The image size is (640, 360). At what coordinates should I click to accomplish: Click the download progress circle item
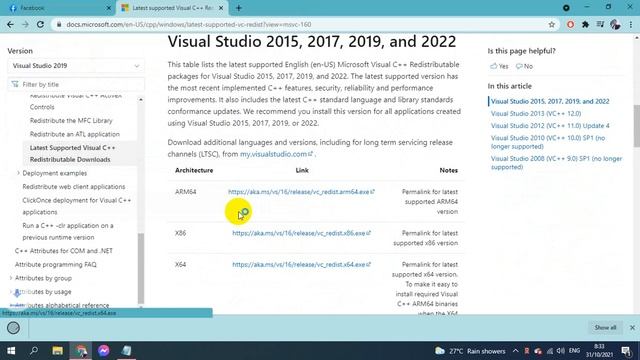(13, 328)
